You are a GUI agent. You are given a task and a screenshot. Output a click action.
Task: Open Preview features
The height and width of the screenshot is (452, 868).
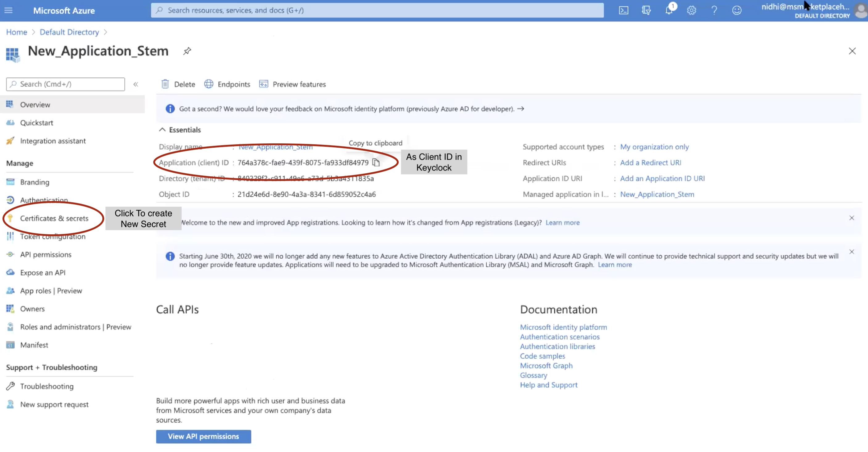(293, 84)
